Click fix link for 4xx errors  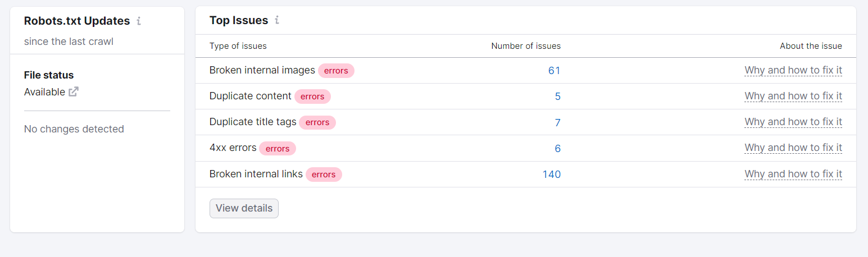793,148
